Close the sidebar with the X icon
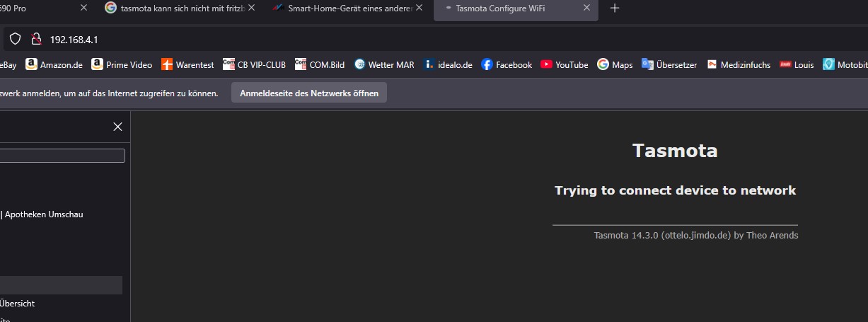Image resolution: width=868 pixels, height=322 pixels. coord(117,127)
